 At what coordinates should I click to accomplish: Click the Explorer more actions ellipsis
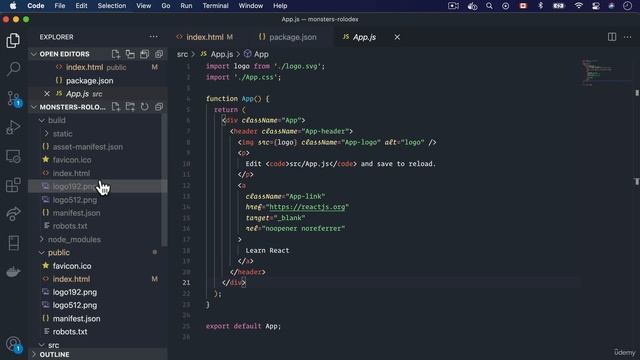[153, 37]
